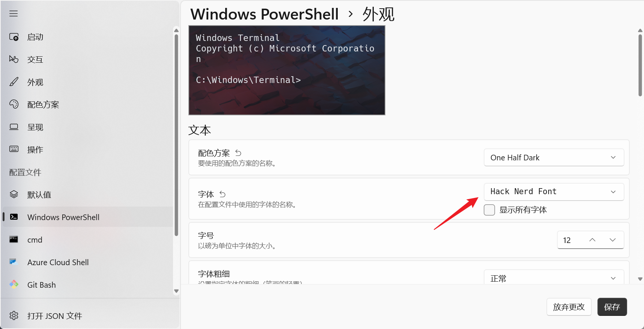644x329 pixels.
Task: Open the Hack Nerd Font dropdown
Action: point(554,192)
